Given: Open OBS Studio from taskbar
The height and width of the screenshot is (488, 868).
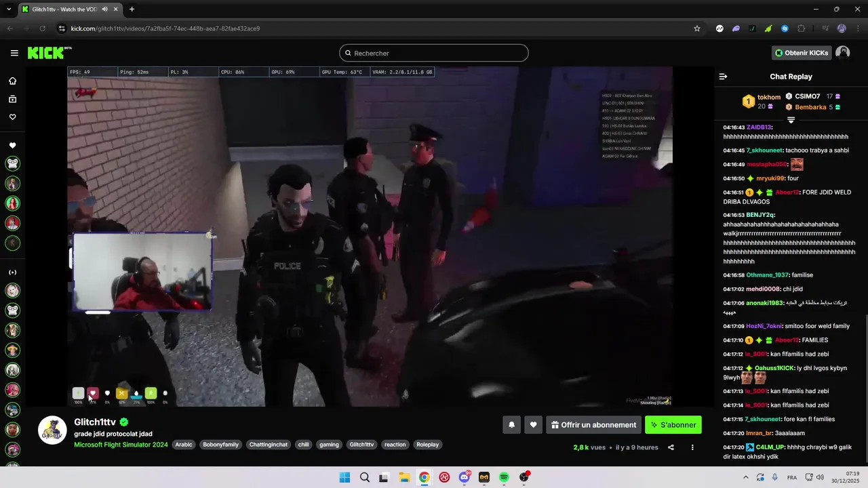Looking at the screenshot, I should (x=524, y=477).
